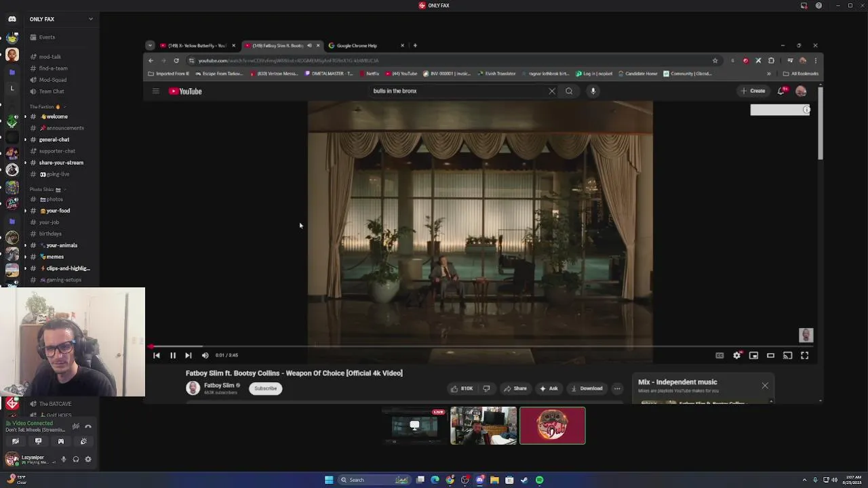The width and height of the screenshot is (868, 488).
Task: Open Discord Events
Action: pos(47,37)
